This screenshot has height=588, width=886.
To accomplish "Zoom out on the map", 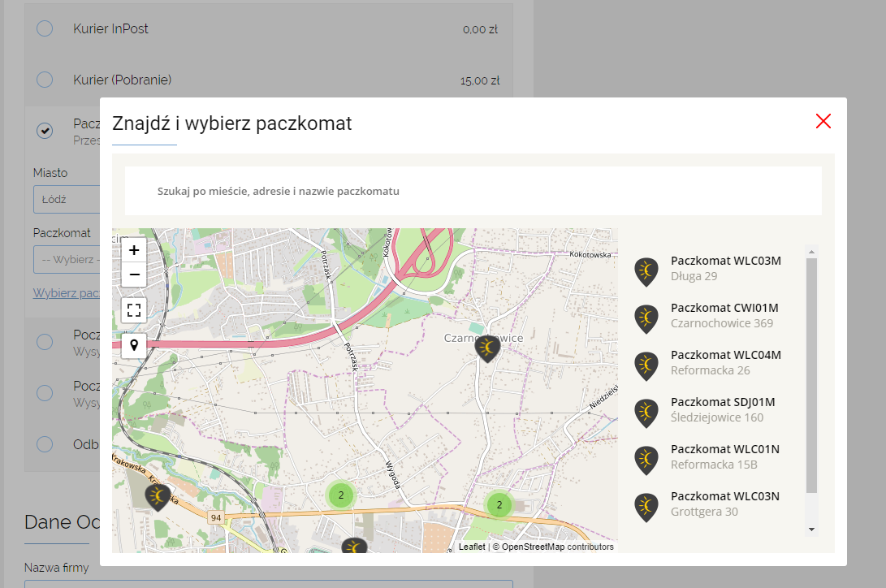I will tap(134, 275).
